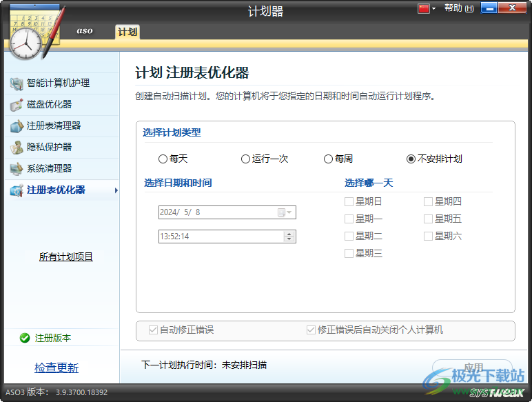Close the scheduler window
The image size is (532, 402).
coord(512,8)
